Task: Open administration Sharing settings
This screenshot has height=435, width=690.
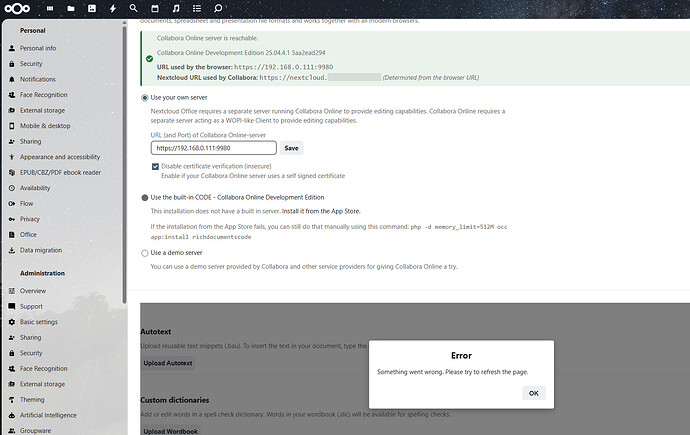Action: click(30, 337)
